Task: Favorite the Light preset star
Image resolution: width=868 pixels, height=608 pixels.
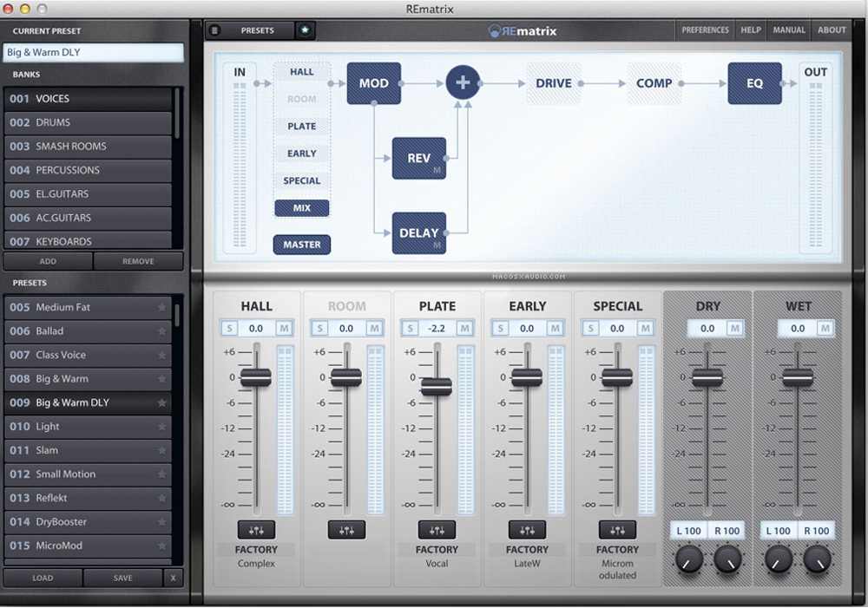Action: (x=161, y=427)
